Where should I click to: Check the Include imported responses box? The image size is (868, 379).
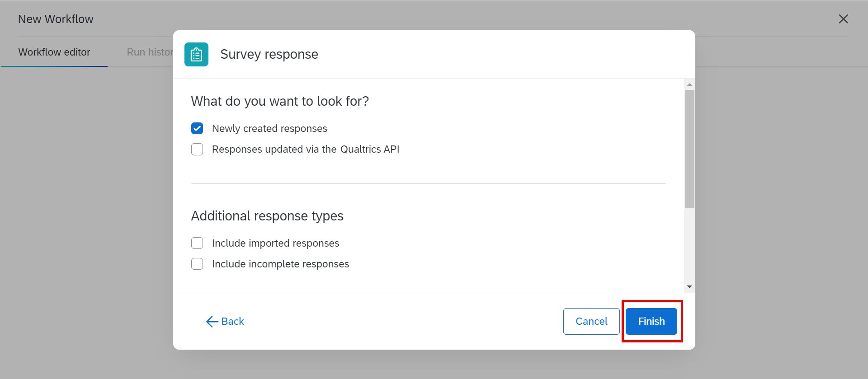coord(197,243)
